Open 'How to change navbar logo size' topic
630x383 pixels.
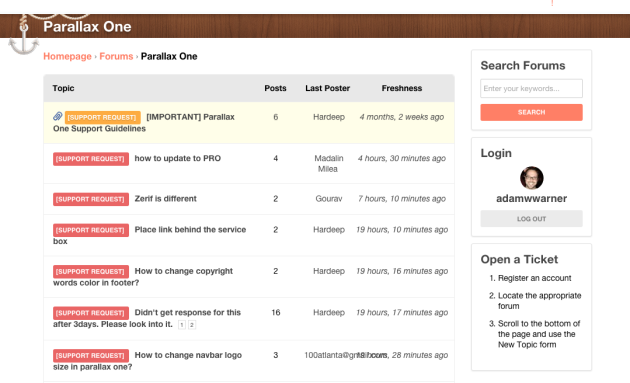188,355
